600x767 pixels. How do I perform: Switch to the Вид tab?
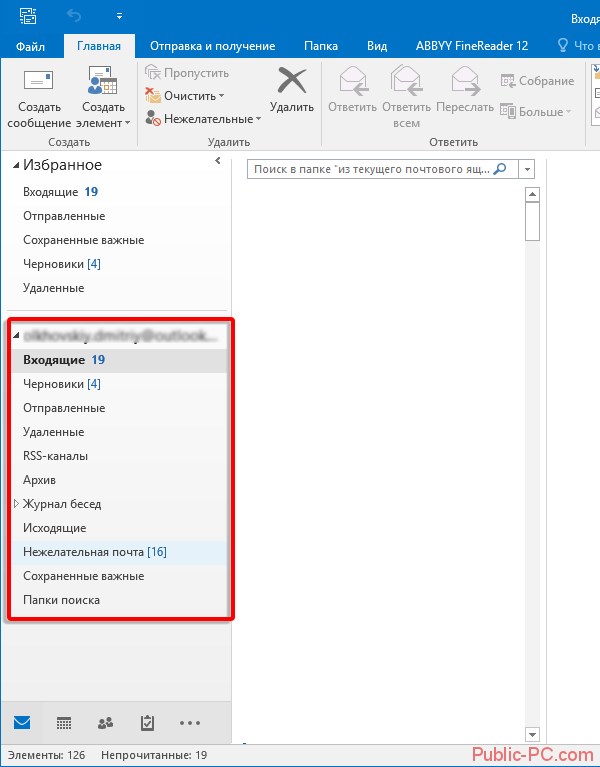tap(377, 46)
